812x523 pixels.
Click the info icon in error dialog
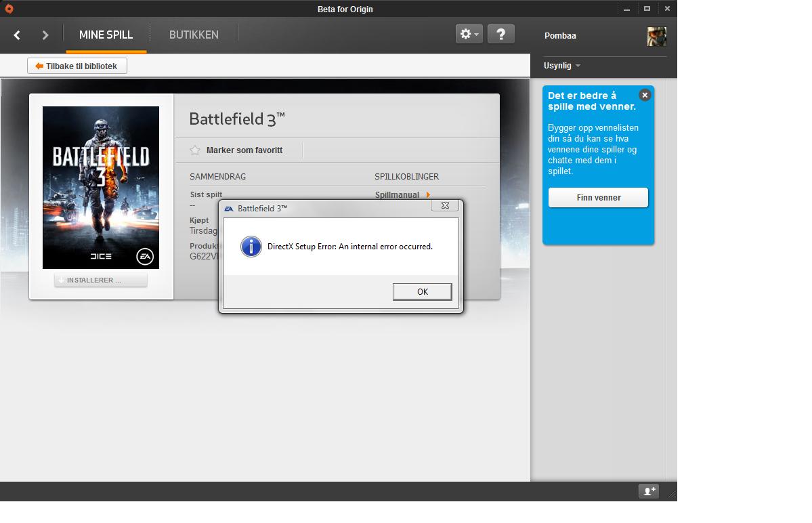pos(251,247)
